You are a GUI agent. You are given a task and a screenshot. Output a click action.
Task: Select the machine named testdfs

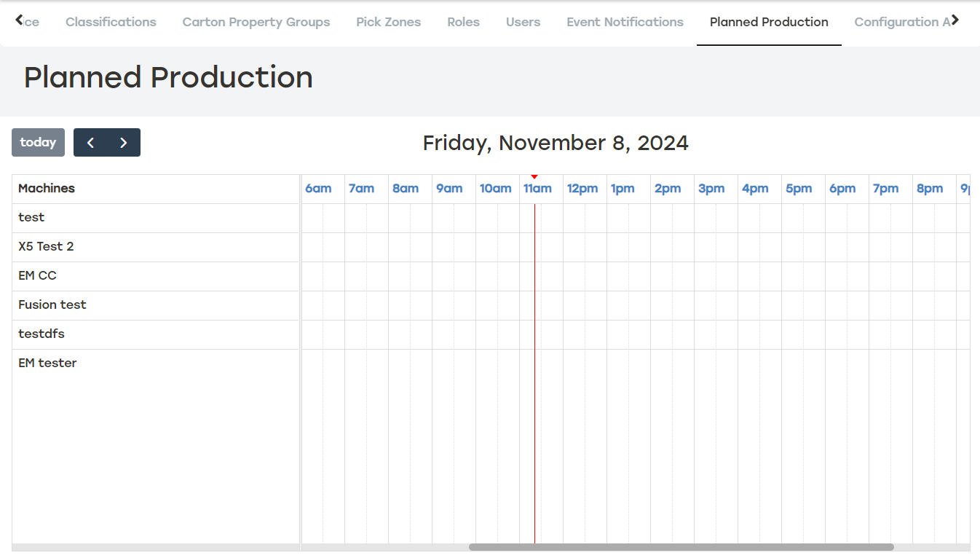point(41,334)
